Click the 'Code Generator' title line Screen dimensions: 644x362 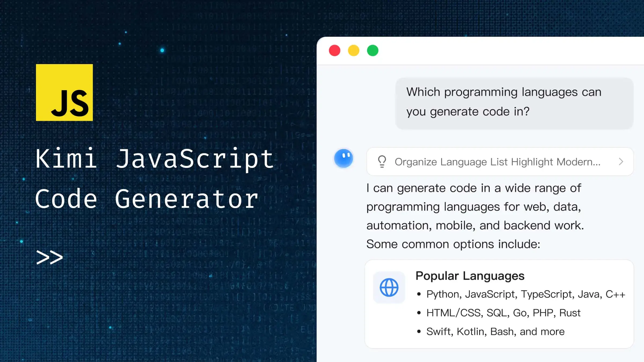147,199
